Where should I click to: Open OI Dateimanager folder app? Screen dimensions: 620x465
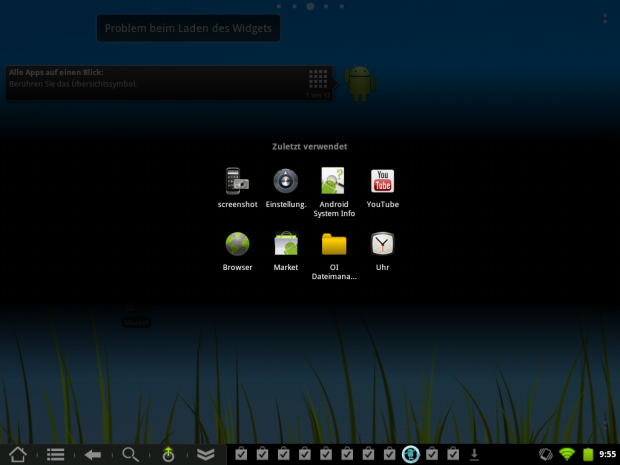(334, 256)
